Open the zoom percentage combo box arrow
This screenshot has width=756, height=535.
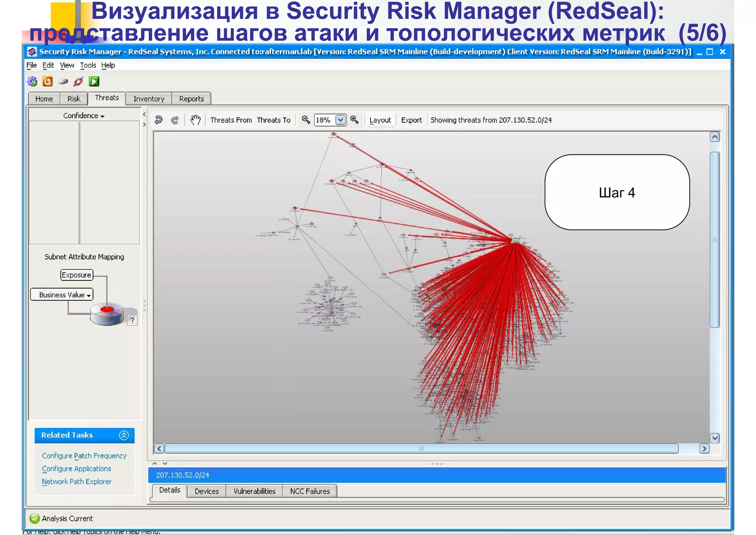(x=341, y=120)
